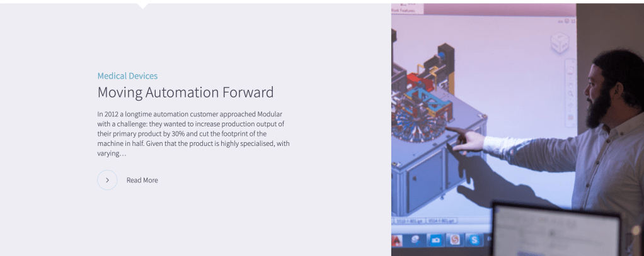The height and width of the screenshot is (256, 644).
Task: Click the Moving Automation Forward headline
Action: (185, 92)
